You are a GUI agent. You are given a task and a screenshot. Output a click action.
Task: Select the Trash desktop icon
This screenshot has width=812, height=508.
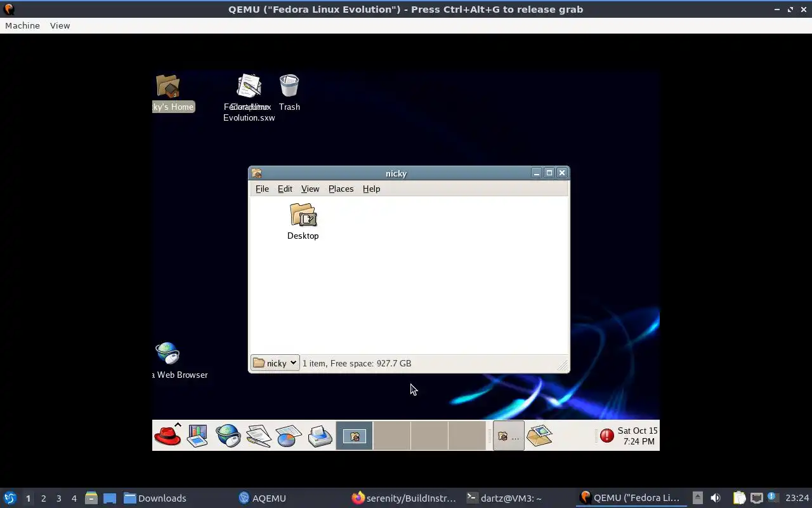click(289, 93)
